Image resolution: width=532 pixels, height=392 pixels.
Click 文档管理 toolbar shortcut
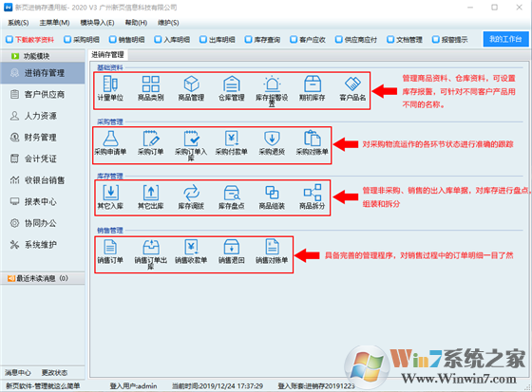click(x=405, y=40)
